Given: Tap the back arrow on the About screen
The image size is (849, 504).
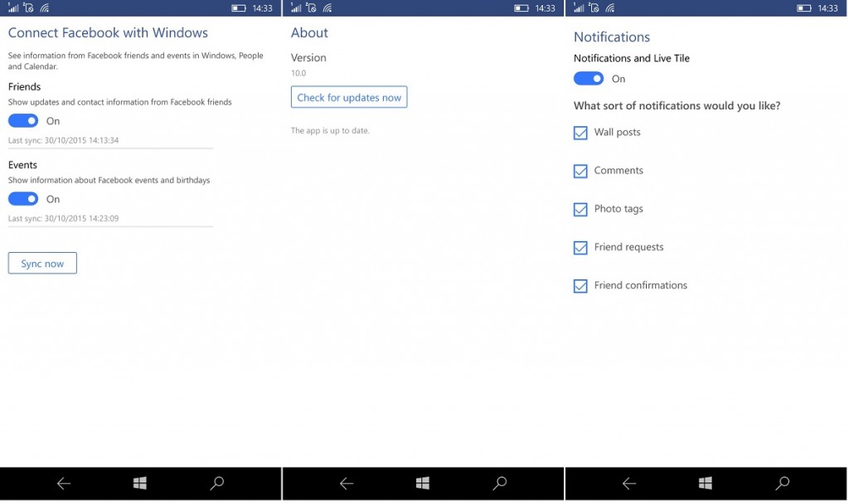Looking at the screenshot, I should (x=347, y=483).
